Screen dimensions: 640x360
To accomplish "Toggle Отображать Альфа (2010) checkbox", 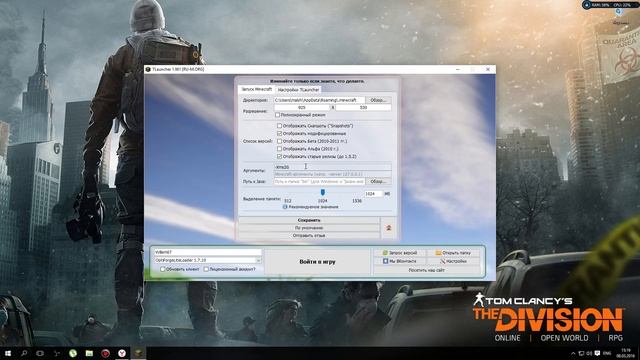I will click(279, 149).
